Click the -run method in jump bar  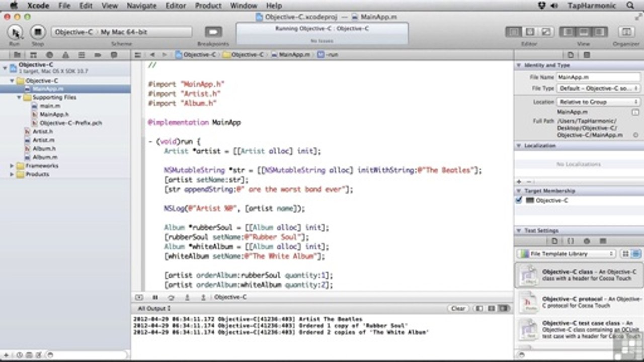coord(328,54)
